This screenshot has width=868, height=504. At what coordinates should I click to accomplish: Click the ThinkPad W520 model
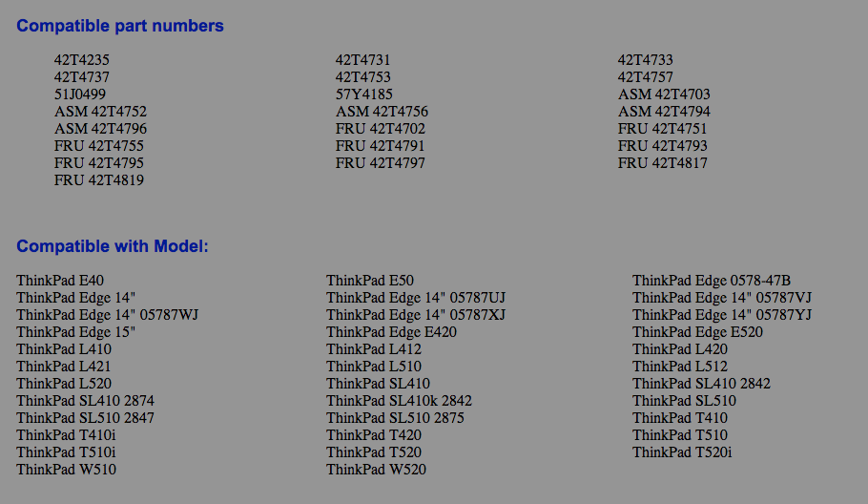(376, 470)
